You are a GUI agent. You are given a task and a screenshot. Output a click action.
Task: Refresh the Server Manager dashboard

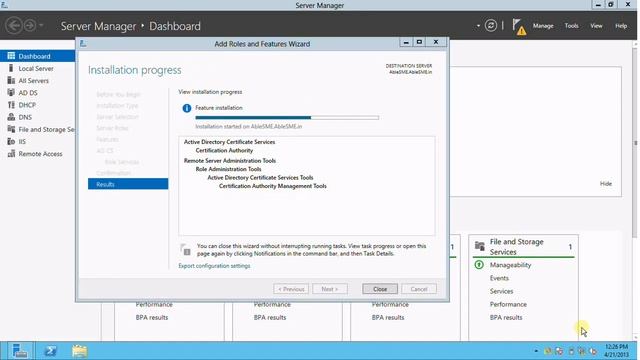point(491,26)
